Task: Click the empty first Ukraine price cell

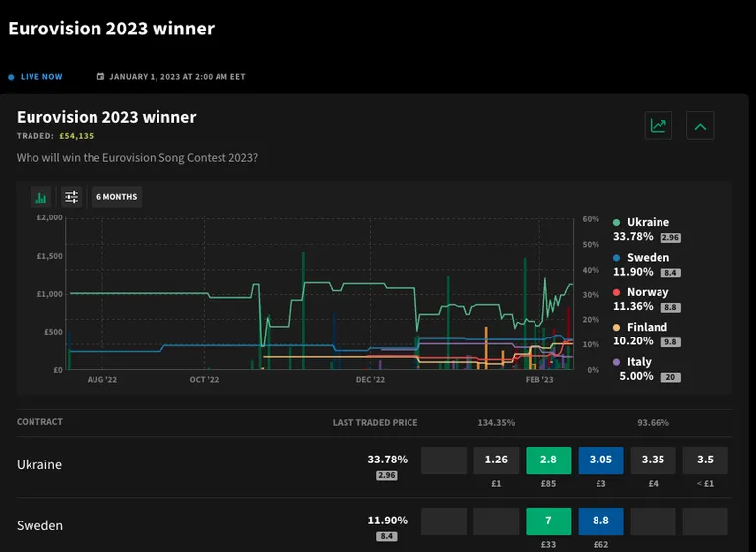Action: (x=444, y=460)
